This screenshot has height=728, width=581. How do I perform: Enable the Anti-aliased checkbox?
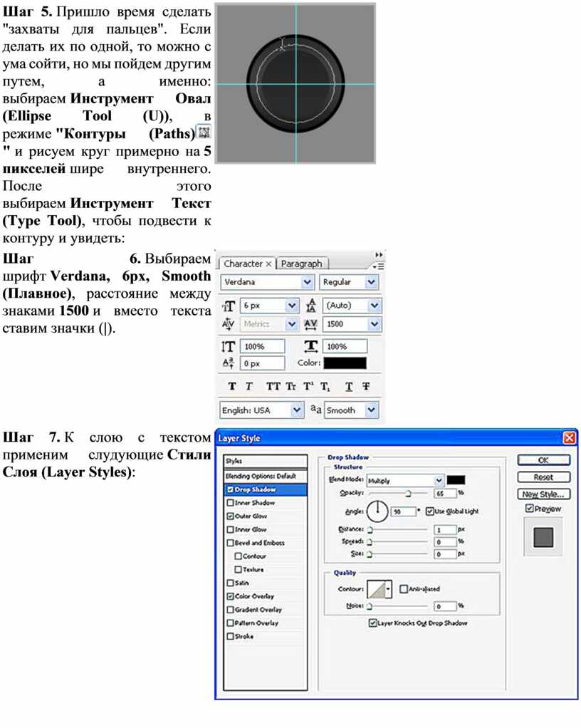pyautogui.click(x=403, y=588)
